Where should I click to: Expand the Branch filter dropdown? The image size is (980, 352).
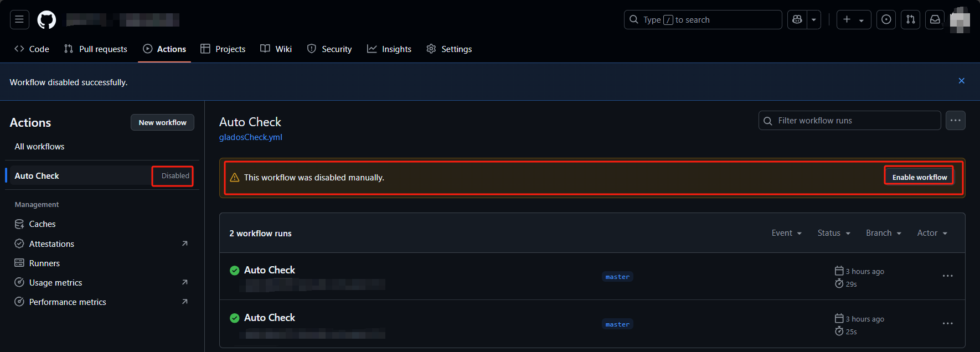(x=884, y=233)
